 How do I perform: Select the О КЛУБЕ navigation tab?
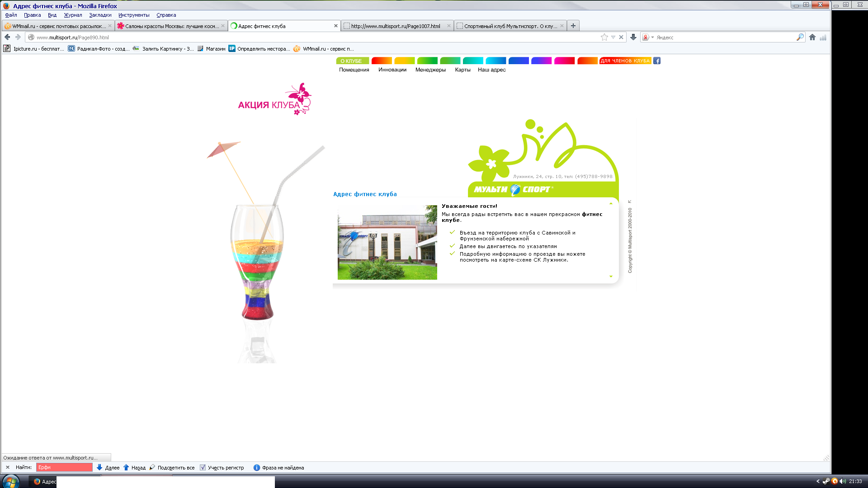[352, 61]
